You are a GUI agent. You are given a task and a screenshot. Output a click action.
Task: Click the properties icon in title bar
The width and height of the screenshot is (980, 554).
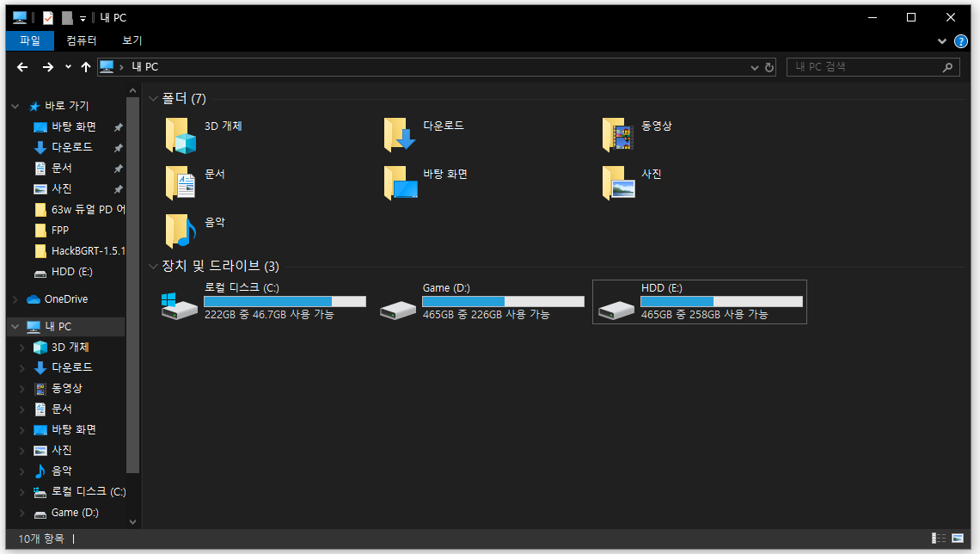pyautogui.click(x=48, y=17)
